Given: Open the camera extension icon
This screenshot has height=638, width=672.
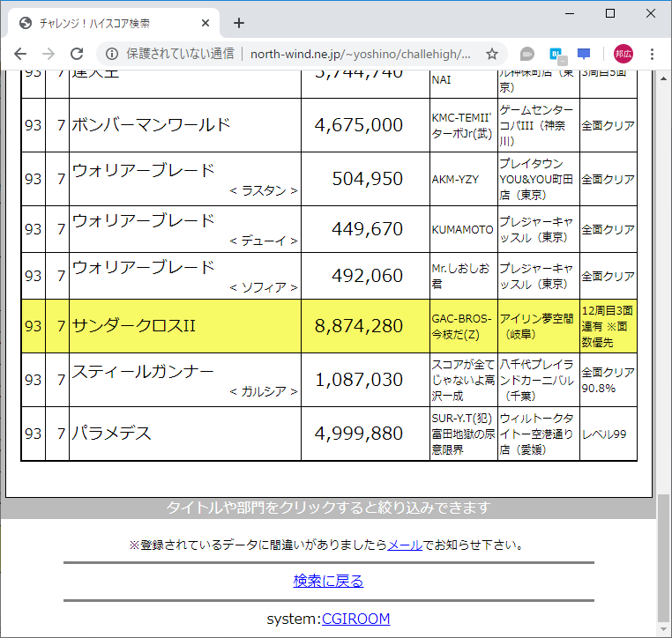Looking at the screenshot, I should click(x=527, y=54).
